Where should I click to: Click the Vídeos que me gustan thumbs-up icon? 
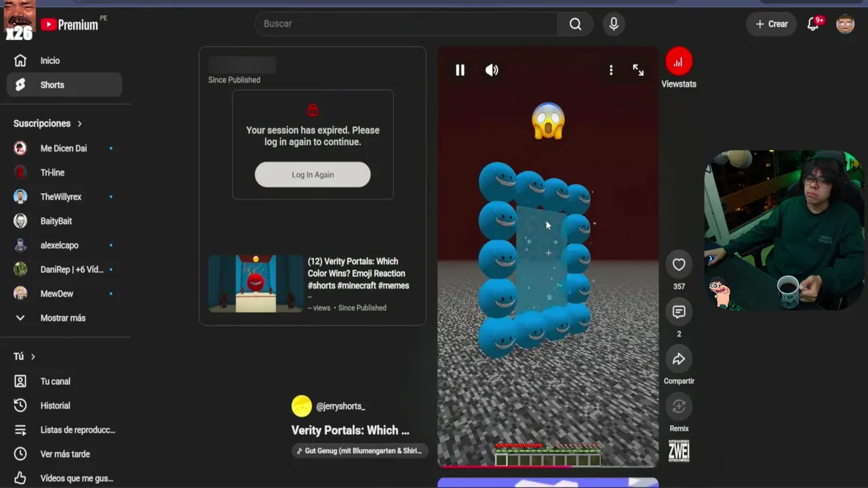click(x=20, y=479)
